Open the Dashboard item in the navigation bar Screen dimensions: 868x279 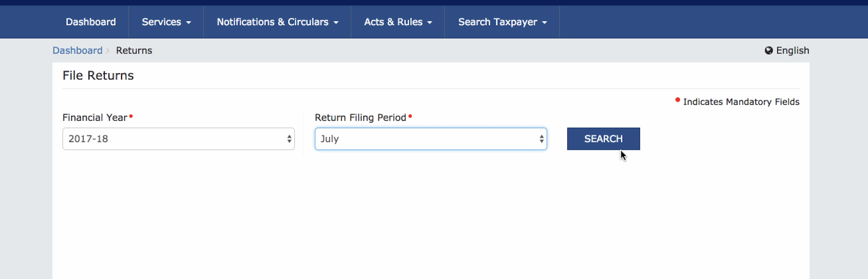(91, 22)
